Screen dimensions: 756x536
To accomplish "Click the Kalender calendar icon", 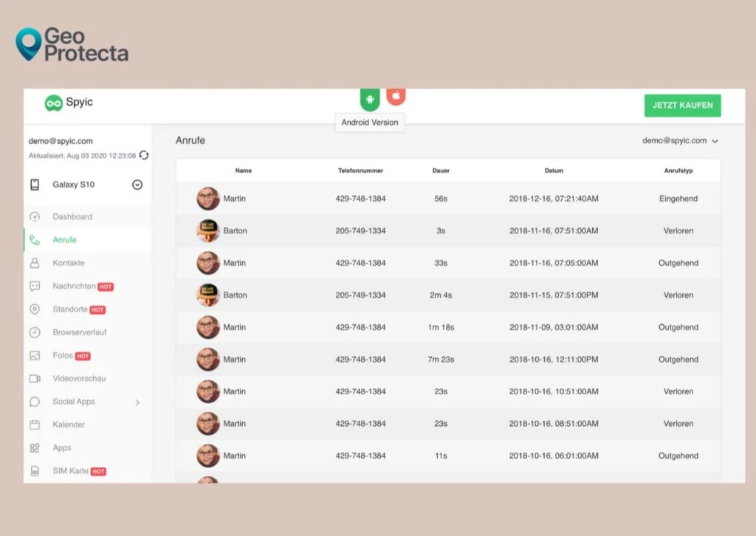I will (x=35, y=425).
